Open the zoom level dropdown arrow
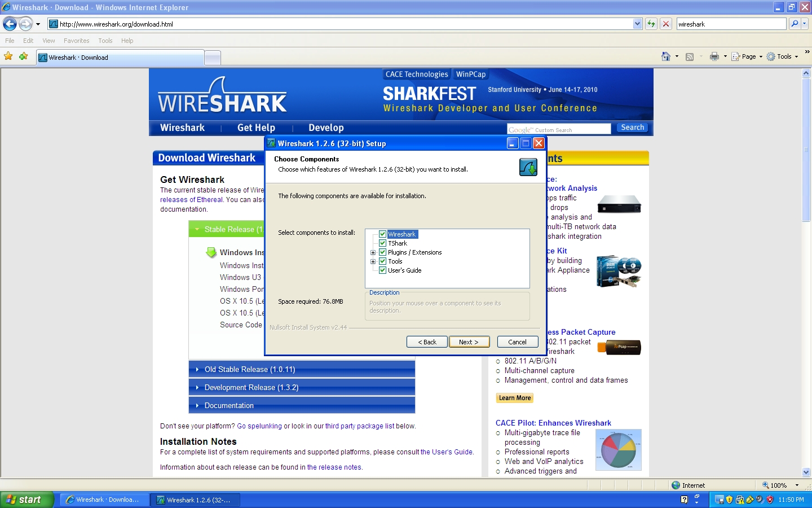 pos(797,485)
